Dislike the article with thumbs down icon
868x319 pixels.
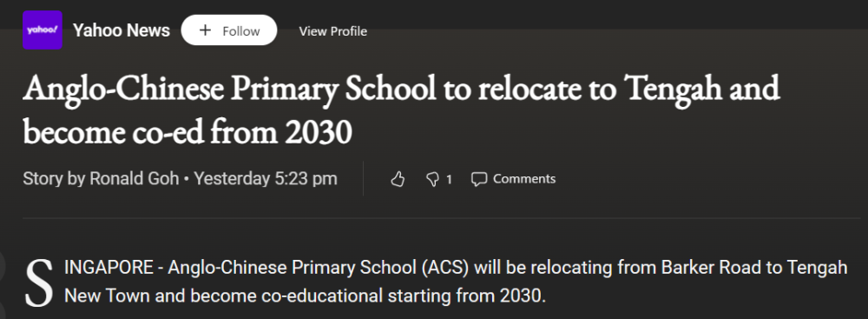431,179
